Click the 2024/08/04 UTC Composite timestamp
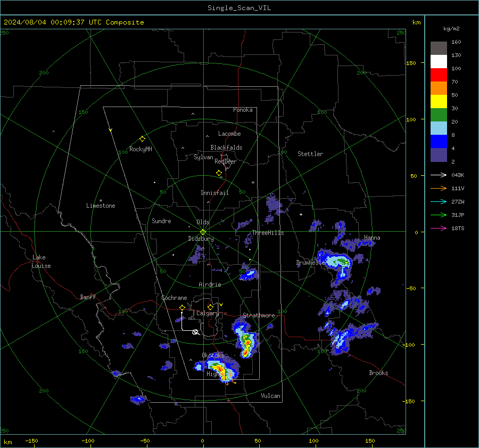The height and width of the screenshot is (448, 479). point(73,22)
